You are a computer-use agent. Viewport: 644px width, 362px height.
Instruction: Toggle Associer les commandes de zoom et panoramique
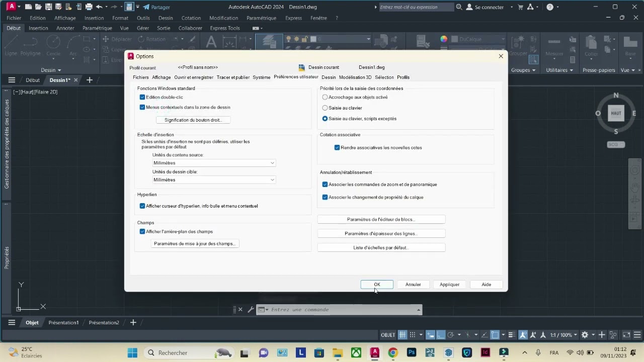click(325, 185)
